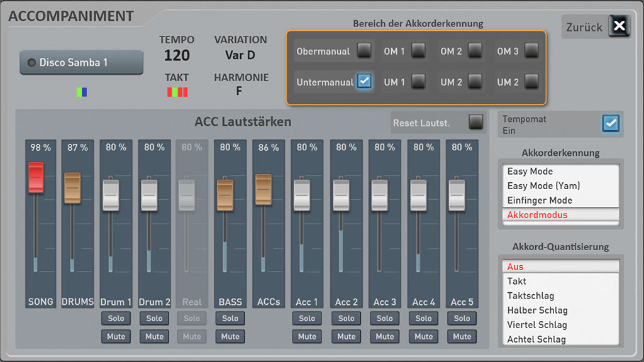This screenshot has width=644, height=362.
Task: Solo the BASS track
Action: coord(230,319)
